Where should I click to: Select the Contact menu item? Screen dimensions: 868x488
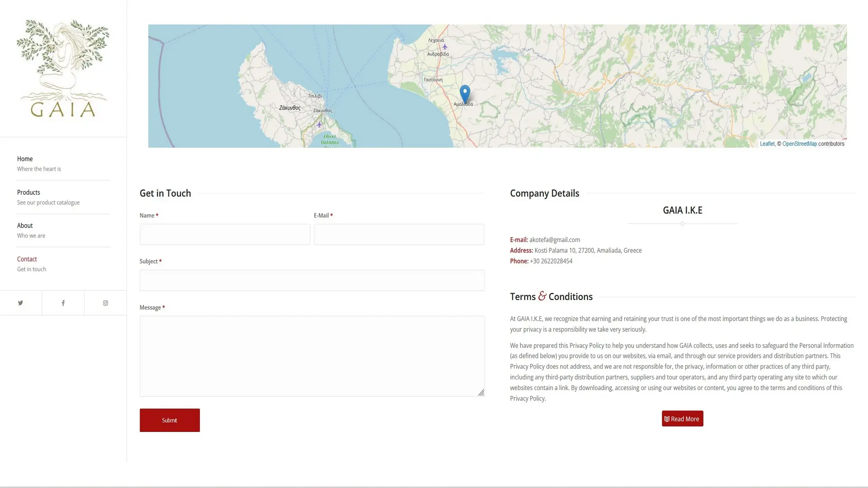27,259
